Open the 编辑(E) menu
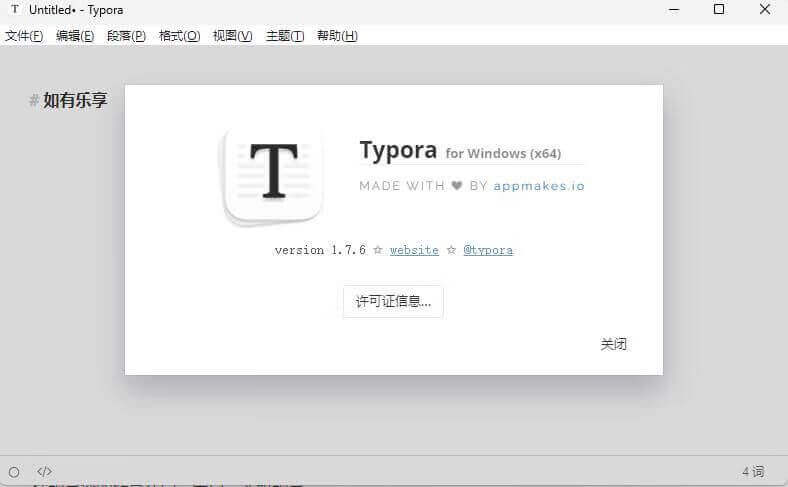Screen dimensions: 788x487 click(75, 36)
